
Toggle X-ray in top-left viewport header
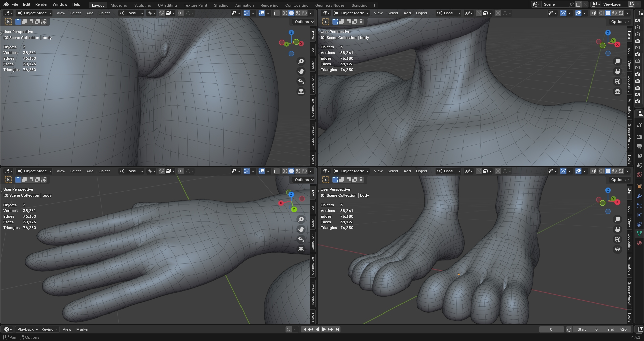(x=277, y=13)
